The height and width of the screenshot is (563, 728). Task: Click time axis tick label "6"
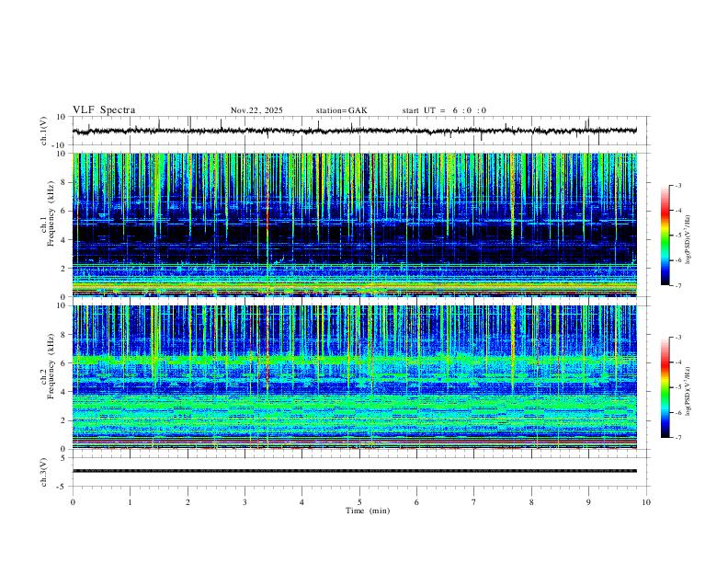pyautogui.click(x=416, y=502)
